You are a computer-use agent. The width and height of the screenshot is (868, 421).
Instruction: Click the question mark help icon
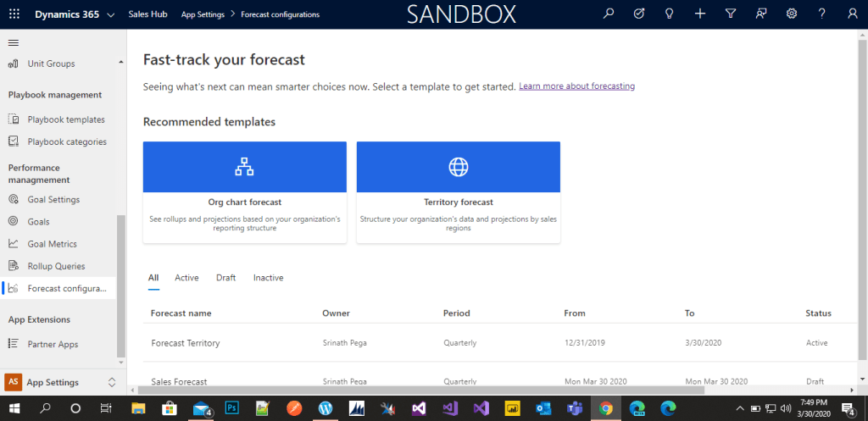click(822, 14)
